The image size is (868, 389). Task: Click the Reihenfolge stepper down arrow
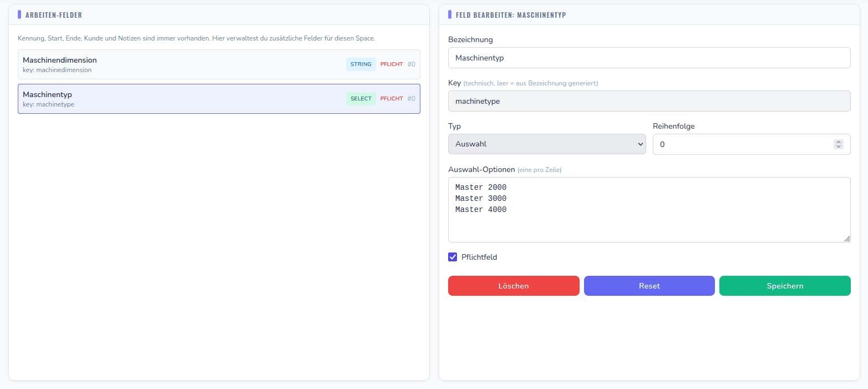pyautogui.click(x=838, y=146)
